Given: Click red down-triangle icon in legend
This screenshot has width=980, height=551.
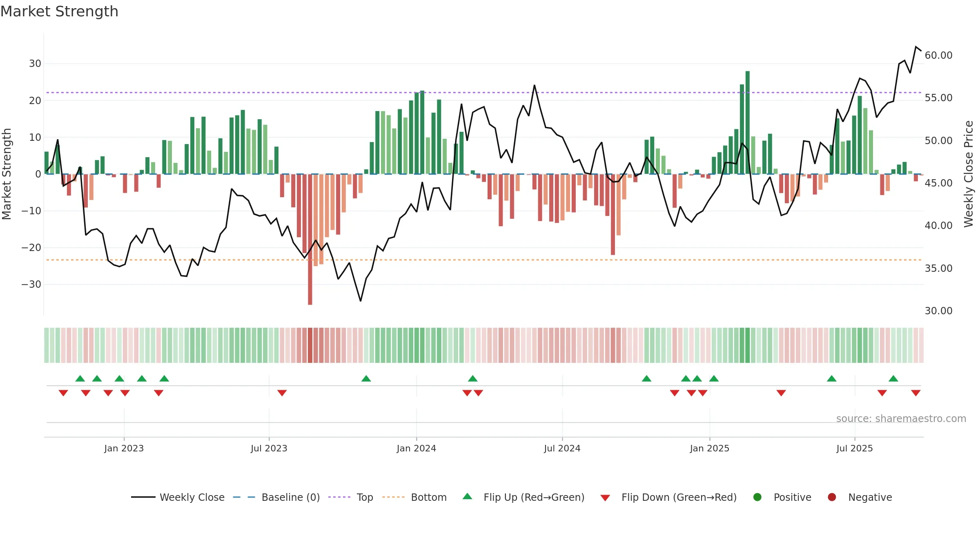Looking at the screenshot, I should click(605, 498).
